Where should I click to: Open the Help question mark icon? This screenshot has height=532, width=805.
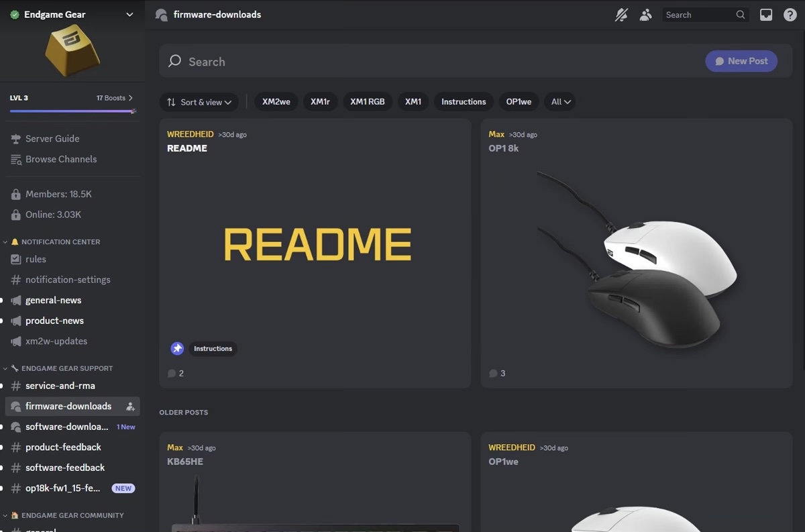point(790,15)
